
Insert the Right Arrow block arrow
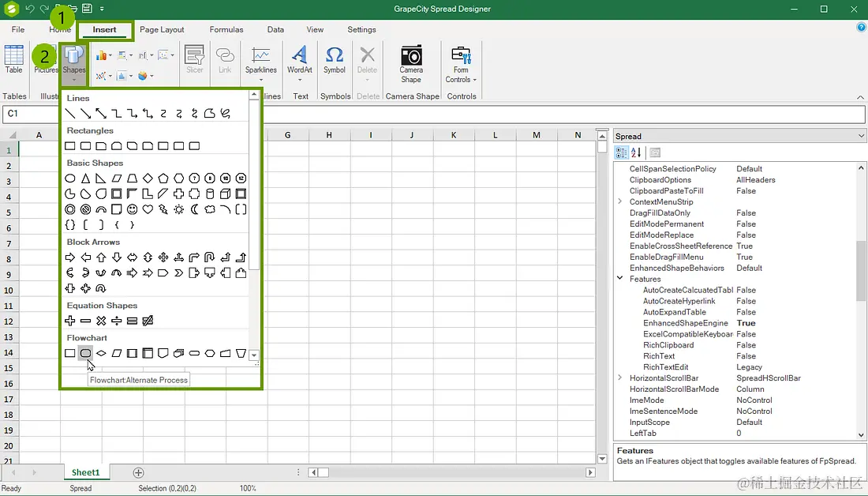pyautogui.click(x=69, y=257)
